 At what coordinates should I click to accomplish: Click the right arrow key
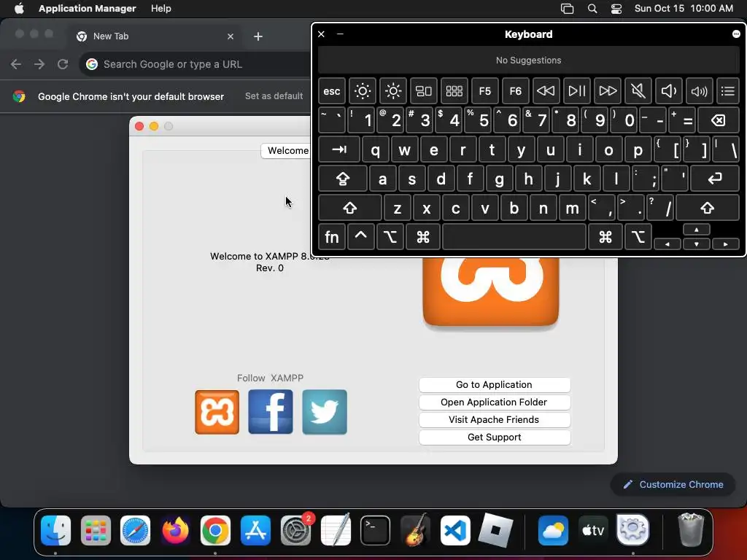pyautogui.click(x=726, y=244)
